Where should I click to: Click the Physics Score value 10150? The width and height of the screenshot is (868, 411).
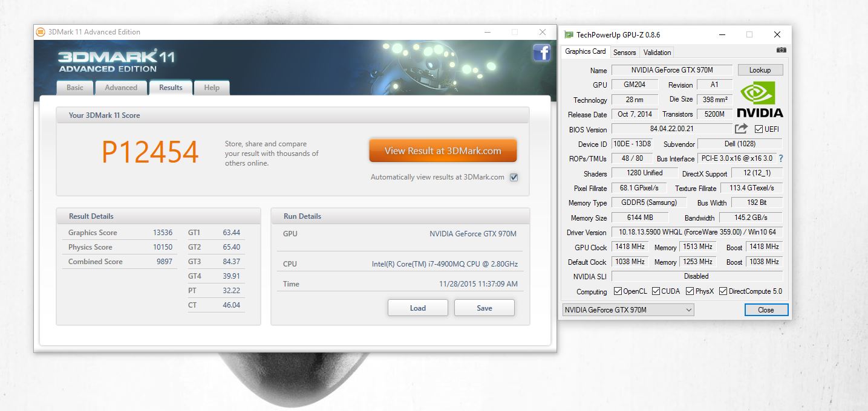pyautogui.click(x=163, y=247)
